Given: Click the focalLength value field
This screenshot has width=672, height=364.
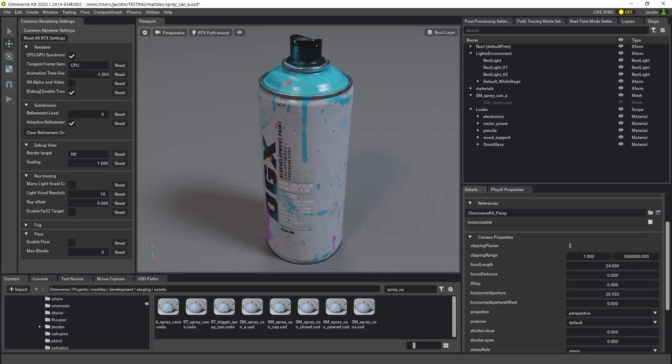Looking at the screenshot, I should click(613, 266).
